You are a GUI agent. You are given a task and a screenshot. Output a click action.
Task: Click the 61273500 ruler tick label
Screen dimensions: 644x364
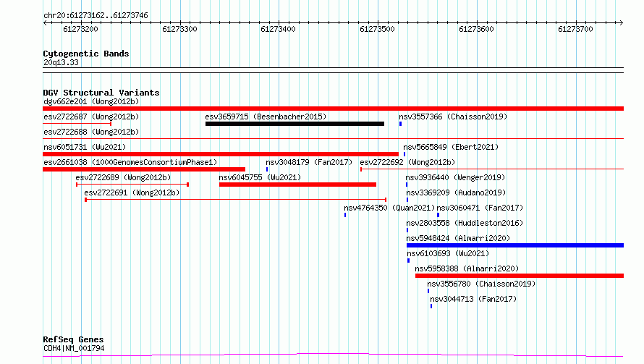pyautogui.click(x=377, y=29)
